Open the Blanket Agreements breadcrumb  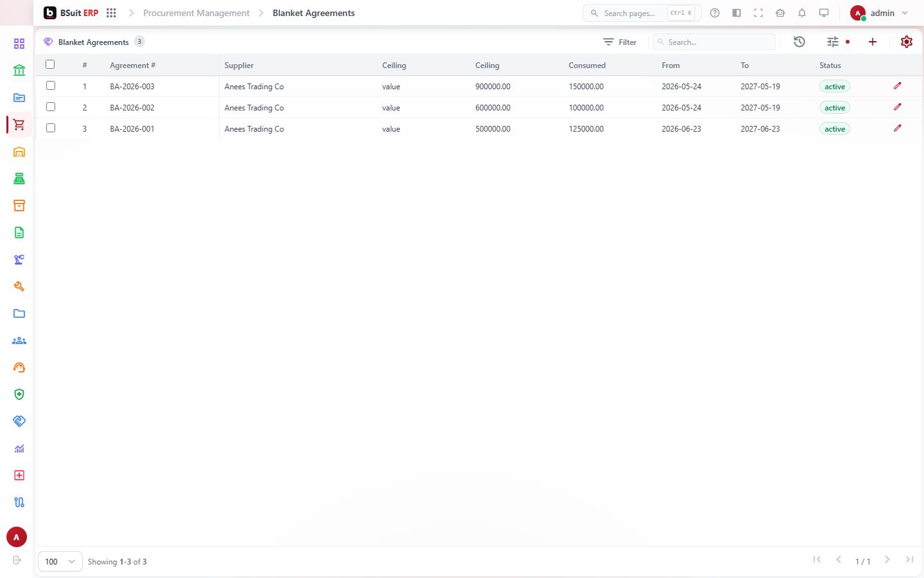tap(314, 13)
